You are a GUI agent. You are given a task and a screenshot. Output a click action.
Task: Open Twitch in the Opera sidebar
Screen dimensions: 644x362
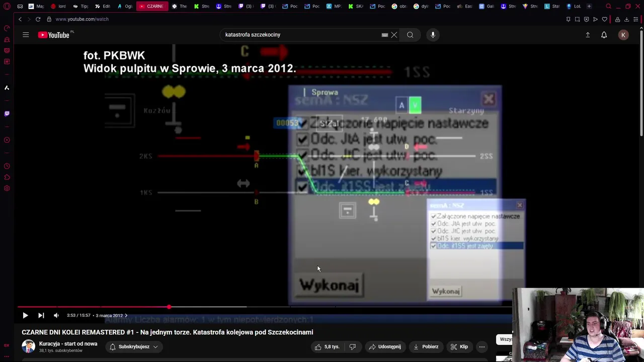(x=7, y=114)
